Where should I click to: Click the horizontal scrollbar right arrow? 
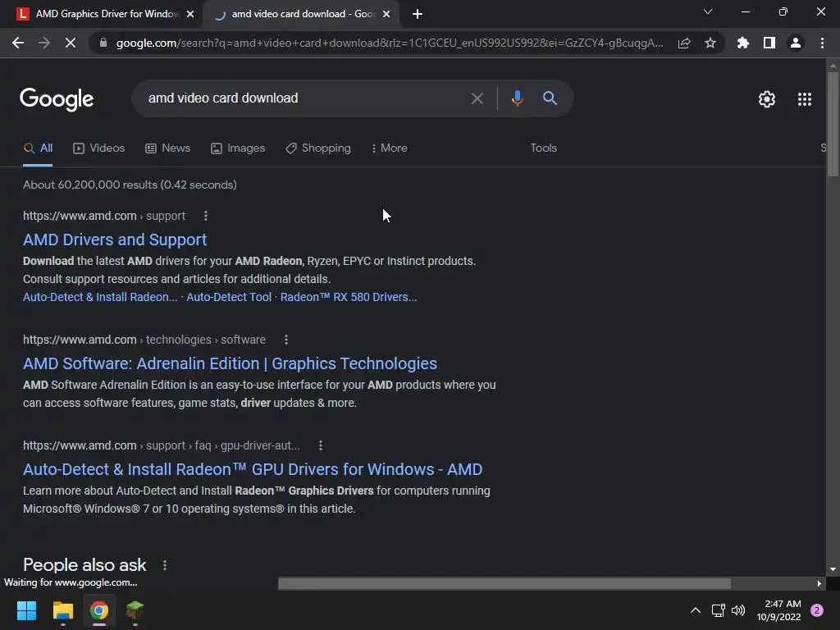tap(819, 583)
